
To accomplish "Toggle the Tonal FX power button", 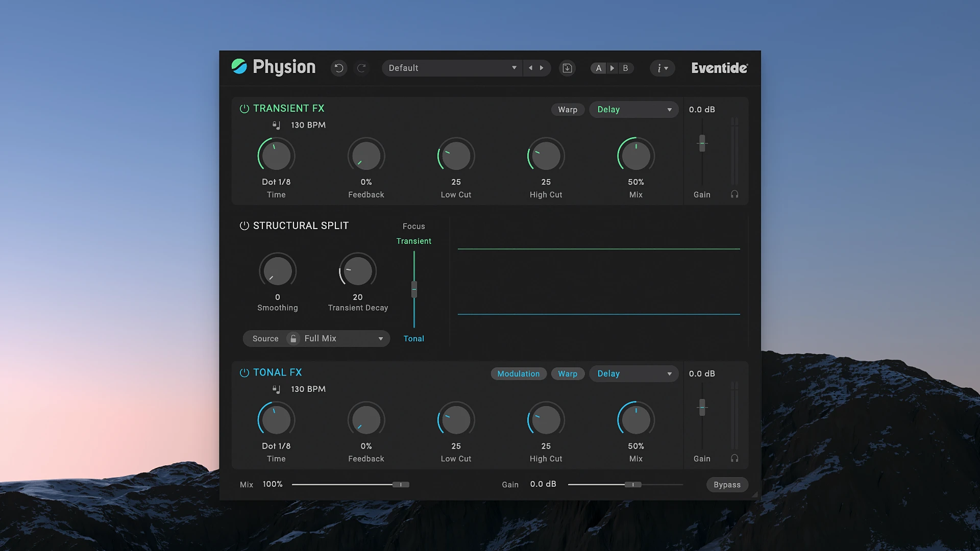I will click(x=244, y=372).
